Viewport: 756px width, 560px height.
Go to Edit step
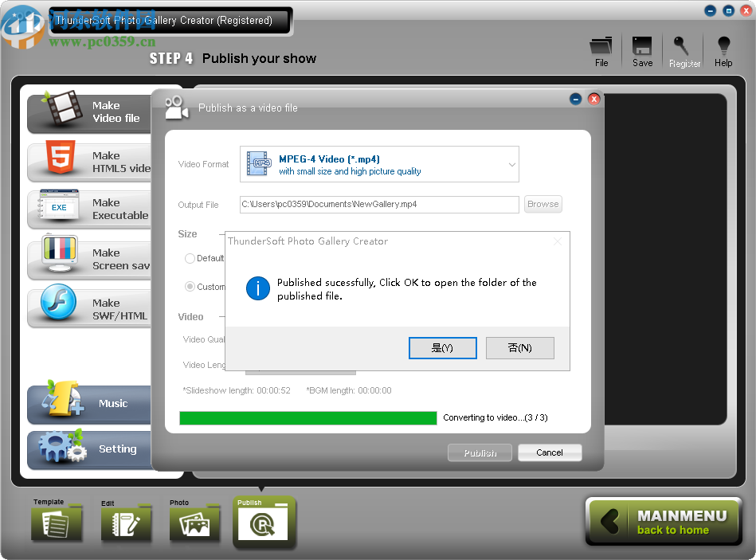tap(127, 522)
